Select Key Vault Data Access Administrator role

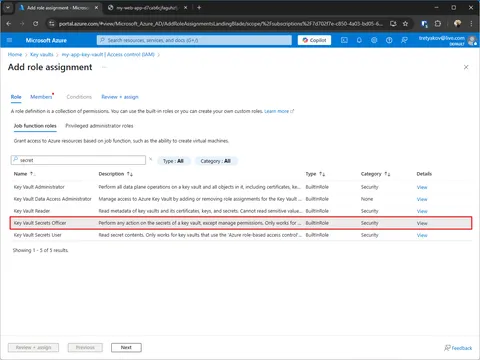[241, 199]
